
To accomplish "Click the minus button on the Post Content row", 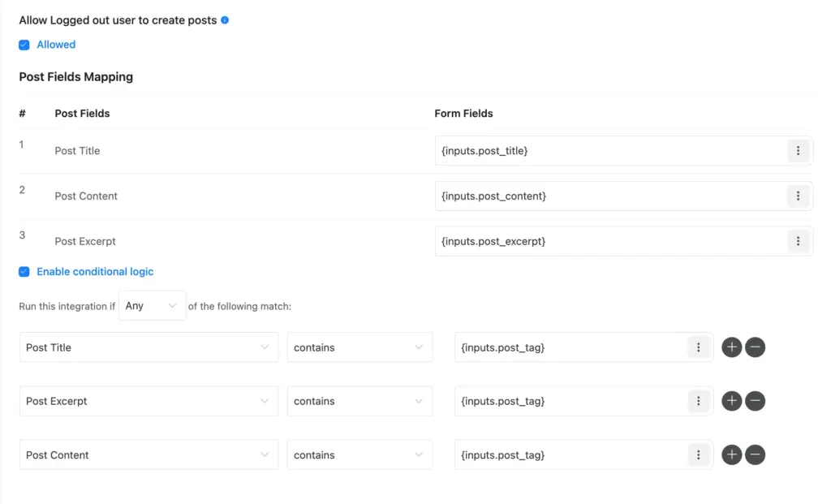I will 756,454.
